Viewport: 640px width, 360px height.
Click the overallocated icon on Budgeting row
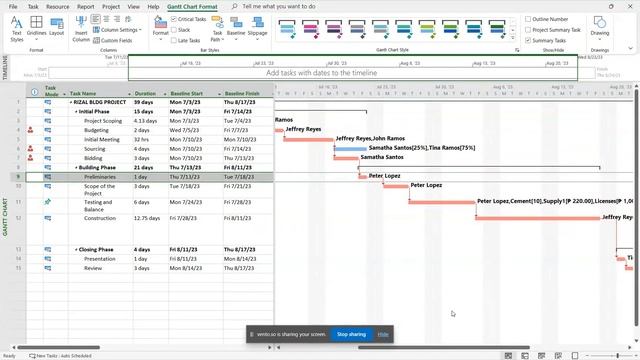(x=30, y=130)
